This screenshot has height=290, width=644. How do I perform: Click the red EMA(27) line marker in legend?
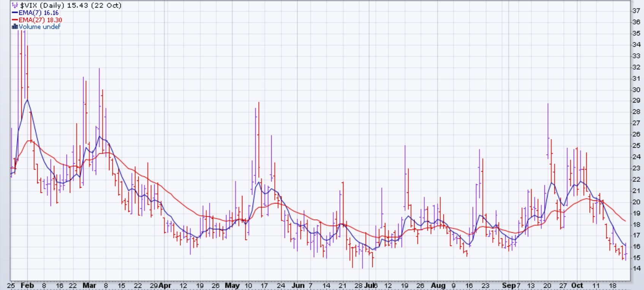[x=15, y=20]
